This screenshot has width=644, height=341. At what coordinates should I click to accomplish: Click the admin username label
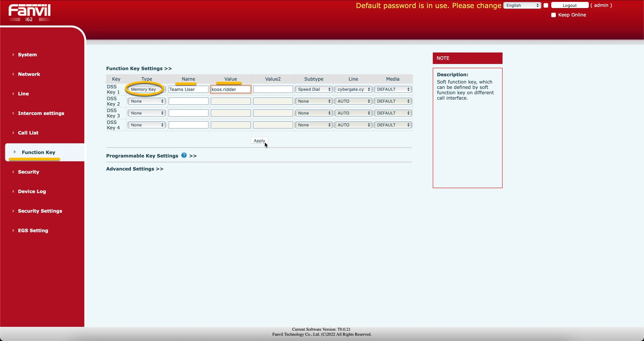(x=601, y=5)
